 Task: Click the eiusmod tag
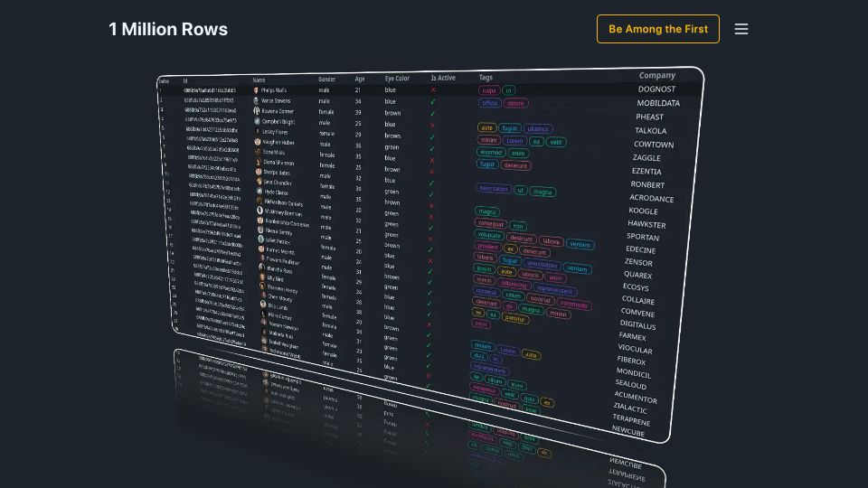point(490,152)
